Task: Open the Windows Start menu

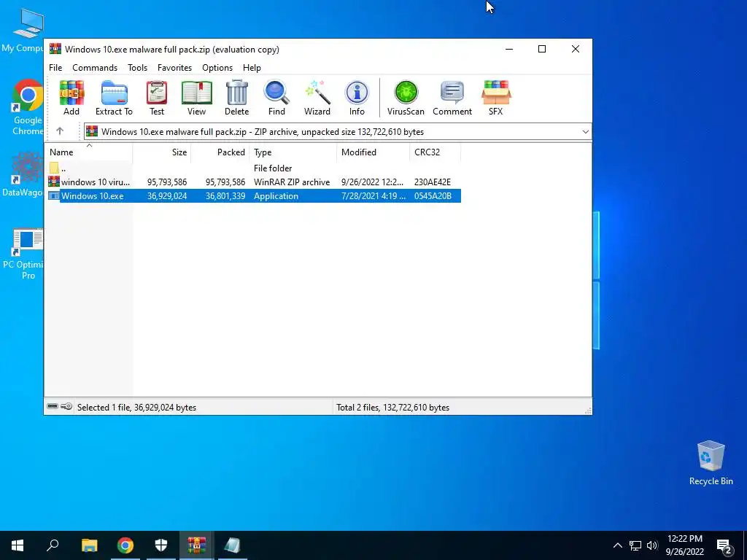Action: tap(18, 545)
